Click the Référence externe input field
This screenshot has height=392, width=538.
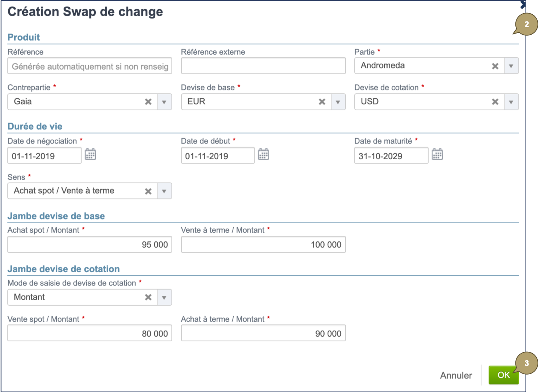click(x=264, y=66)
